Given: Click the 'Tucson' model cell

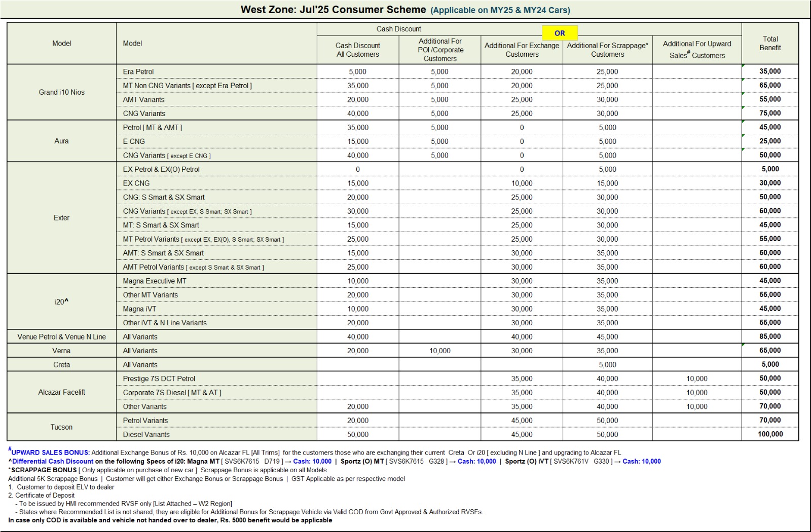Looking at the screenshot, I should pos(62,427).
